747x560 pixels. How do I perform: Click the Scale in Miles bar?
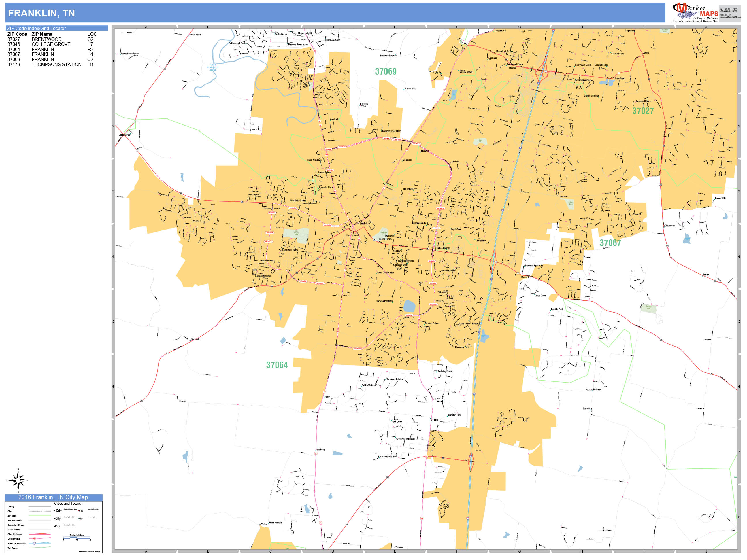pyautogui.click(x=77, y=539)
